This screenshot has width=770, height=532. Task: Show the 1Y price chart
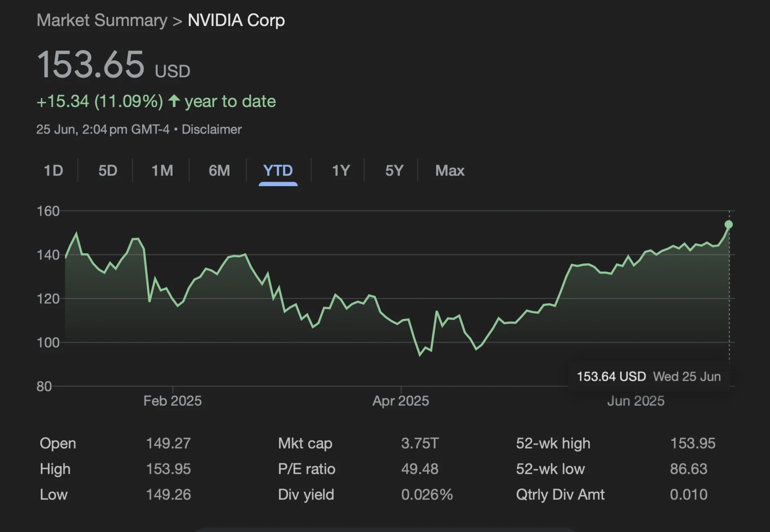341,171
